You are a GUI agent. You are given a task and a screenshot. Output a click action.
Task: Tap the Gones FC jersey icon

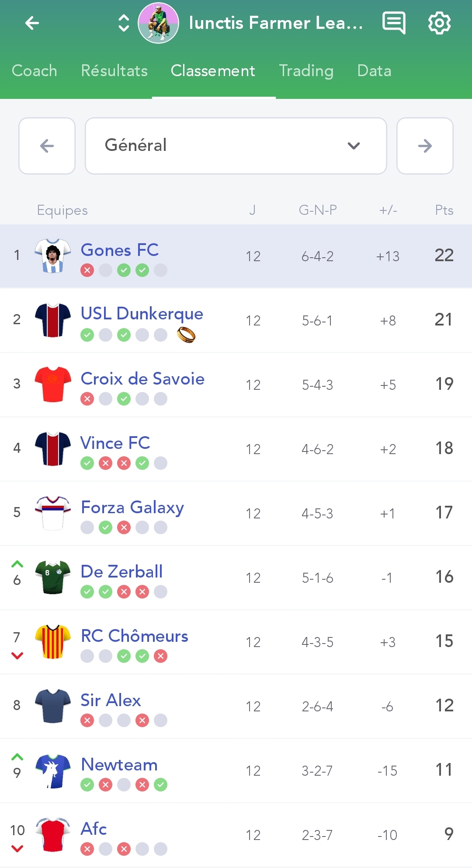click(x=53, y=256)
